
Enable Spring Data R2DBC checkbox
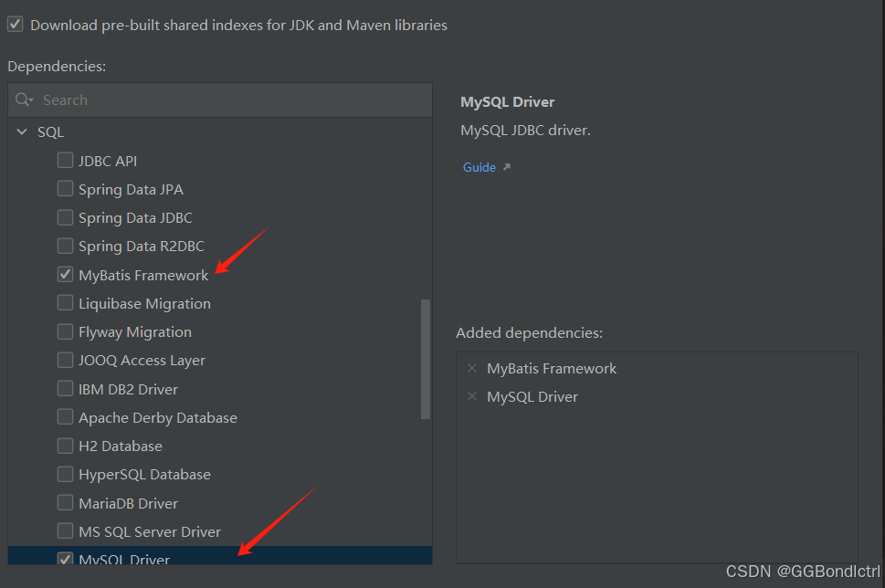click(x=66, y=246)
